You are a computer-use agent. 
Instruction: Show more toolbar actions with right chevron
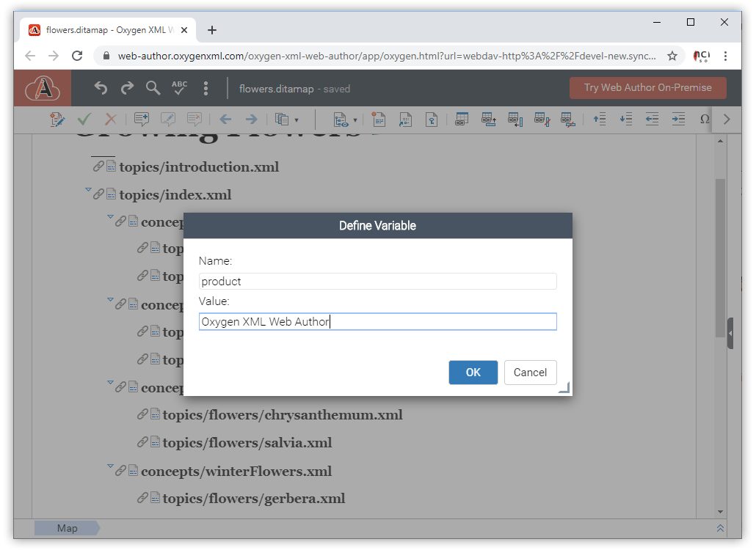727,119
